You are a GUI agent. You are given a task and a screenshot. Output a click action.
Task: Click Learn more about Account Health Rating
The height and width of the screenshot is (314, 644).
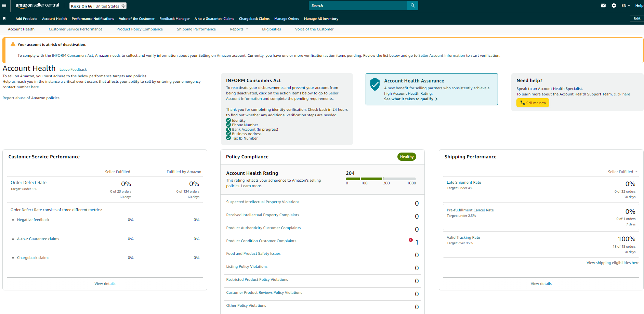[251, 186]
